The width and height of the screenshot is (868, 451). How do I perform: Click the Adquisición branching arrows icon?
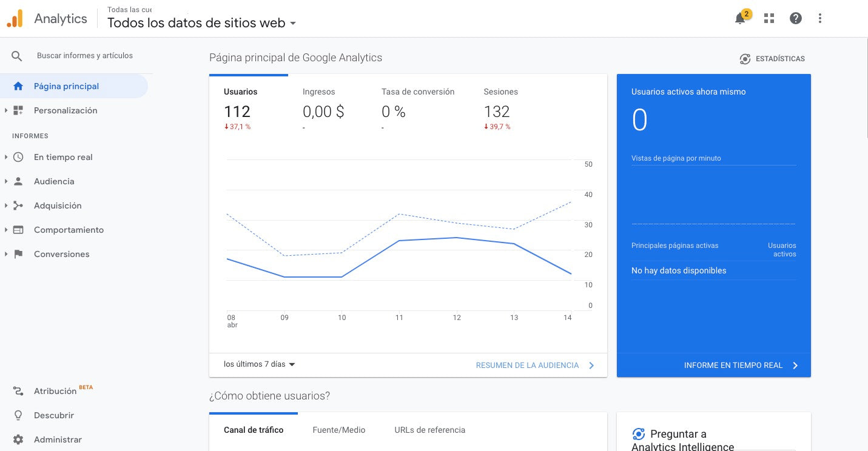[18, 205]
